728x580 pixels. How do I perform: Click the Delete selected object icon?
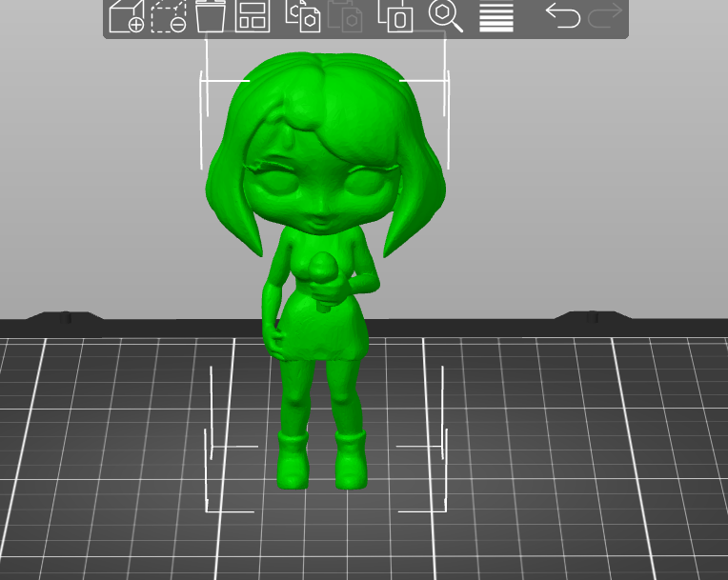(169, 17)
